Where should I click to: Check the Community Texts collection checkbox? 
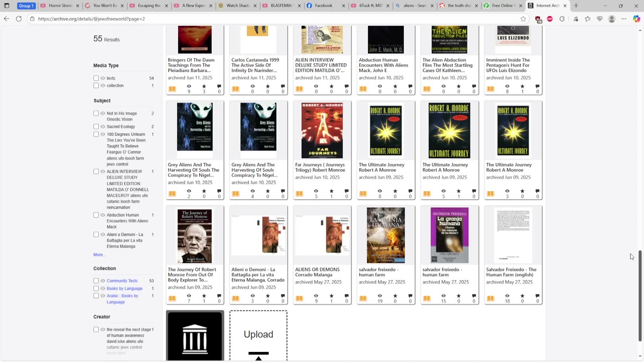point(96,281)
